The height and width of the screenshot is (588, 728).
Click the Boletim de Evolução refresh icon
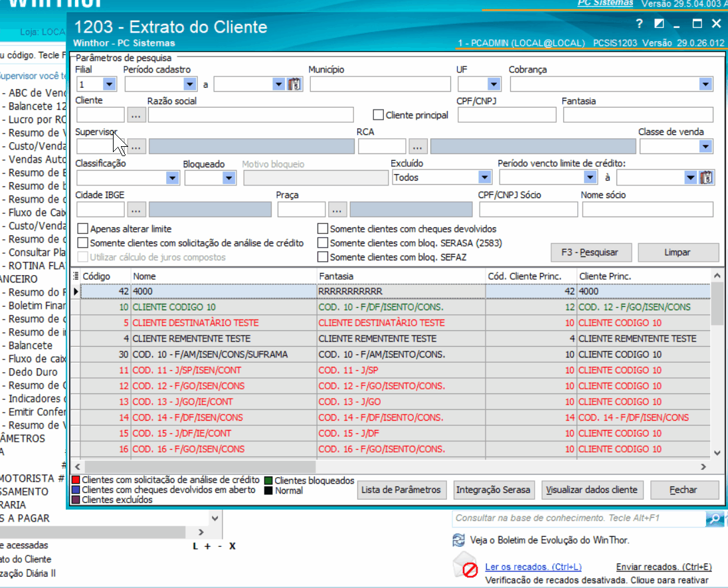459,540
